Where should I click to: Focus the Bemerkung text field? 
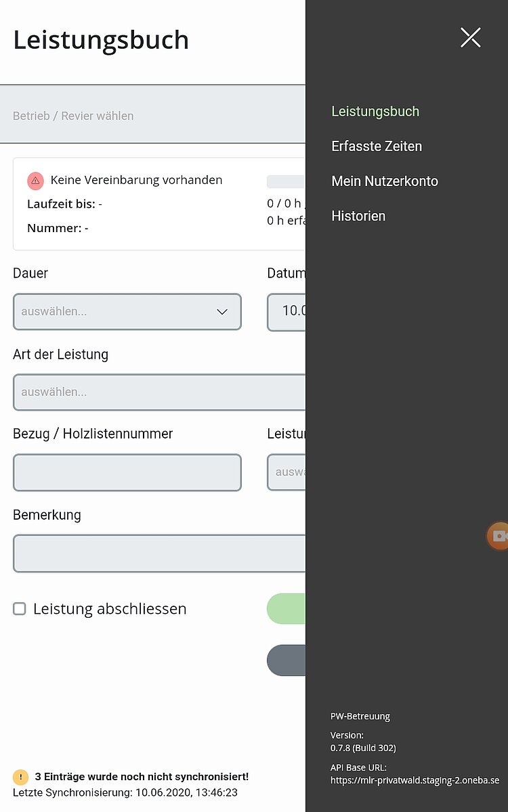point(159,553)
